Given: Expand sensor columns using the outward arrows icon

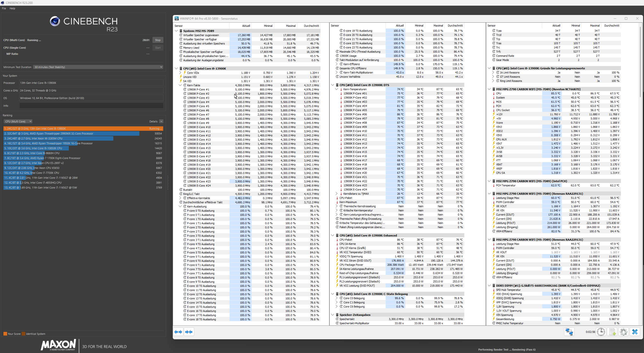Looking at the screenshot, I should point(178,332).
